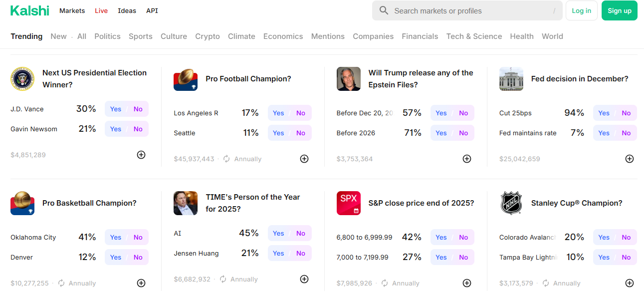Choose No for Oklahoma City
This screenshot has width=644, height=299.
coord(138,237)
